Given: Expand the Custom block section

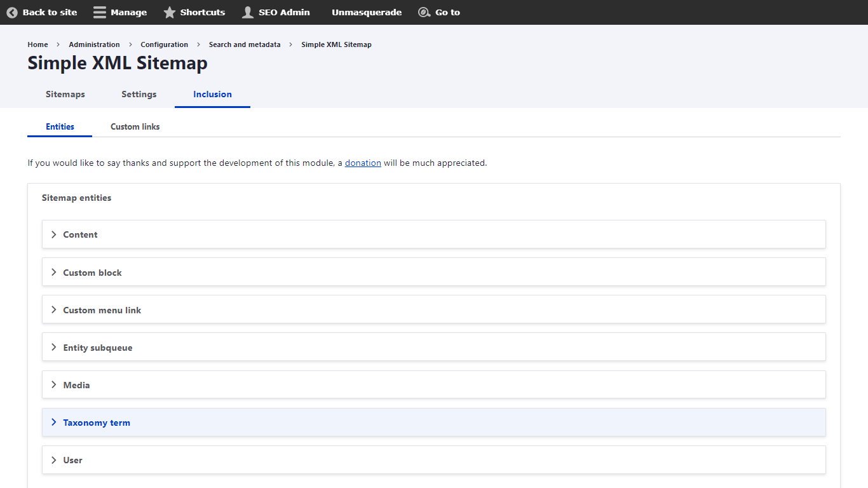Looking at the screenshot, I should [92, 273].
